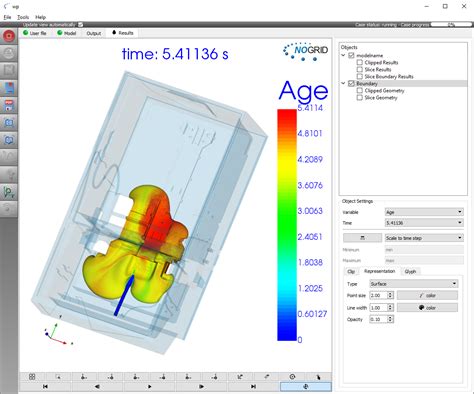
Task: Switch to the User file tab
Action: [34, 33]
